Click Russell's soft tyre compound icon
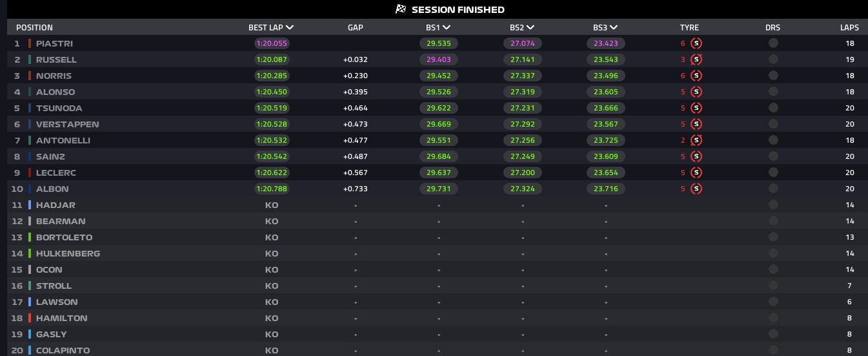868x356 pixels. tap(696, 59)
